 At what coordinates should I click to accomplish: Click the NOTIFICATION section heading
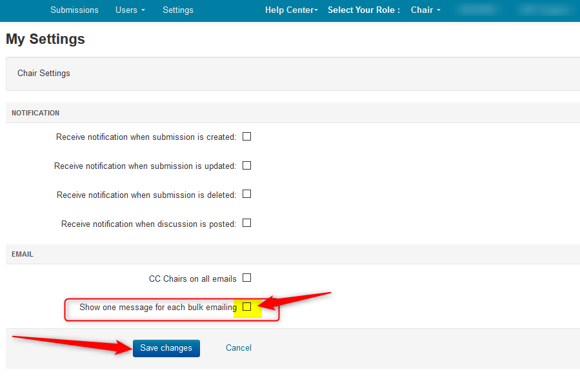pyautogui.click(x=35, y=113)
